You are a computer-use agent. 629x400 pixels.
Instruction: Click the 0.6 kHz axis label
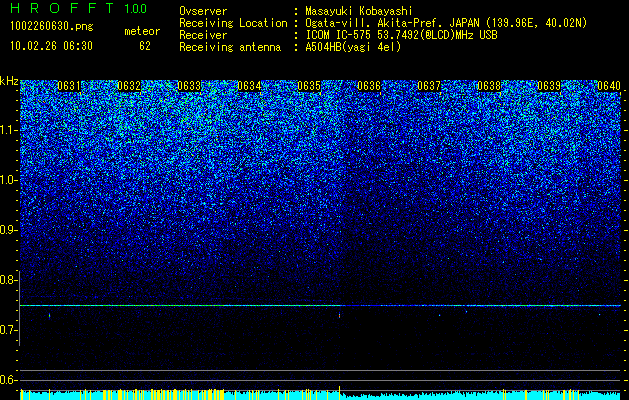point(9,380)
